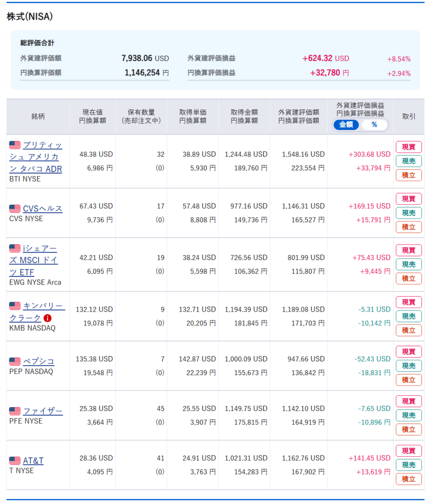431x504 pixels.
Task: Switch profit/loss display to 金額
Action: point(346,125)
